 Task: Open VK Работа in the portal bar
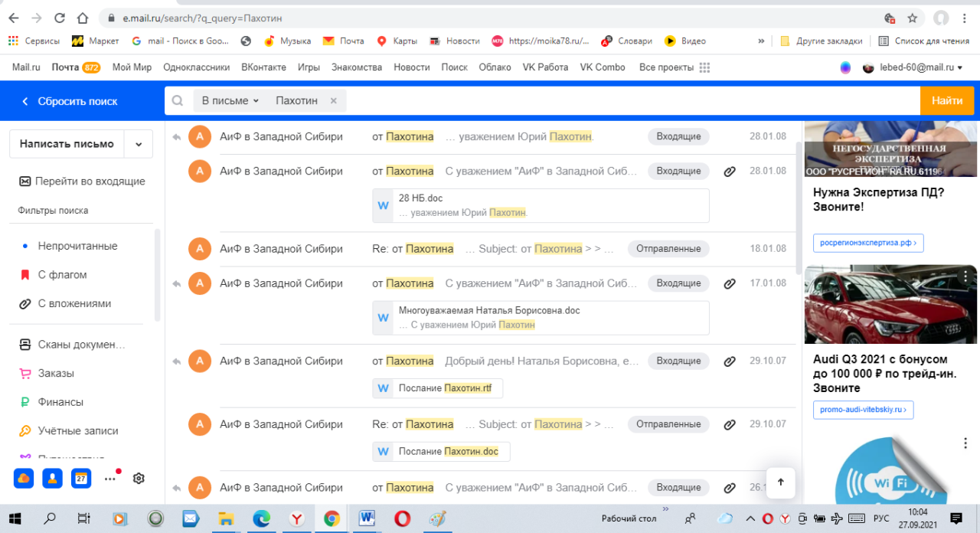545,67
